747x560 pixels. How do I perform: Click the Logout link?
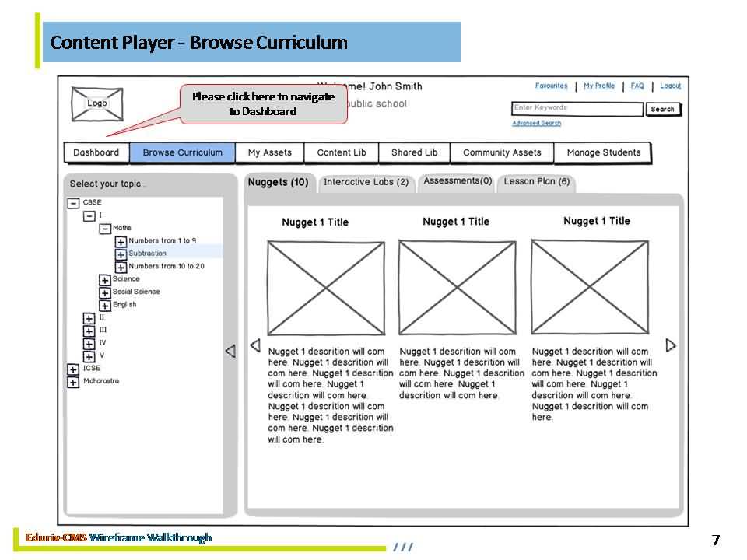pos(670,86)
